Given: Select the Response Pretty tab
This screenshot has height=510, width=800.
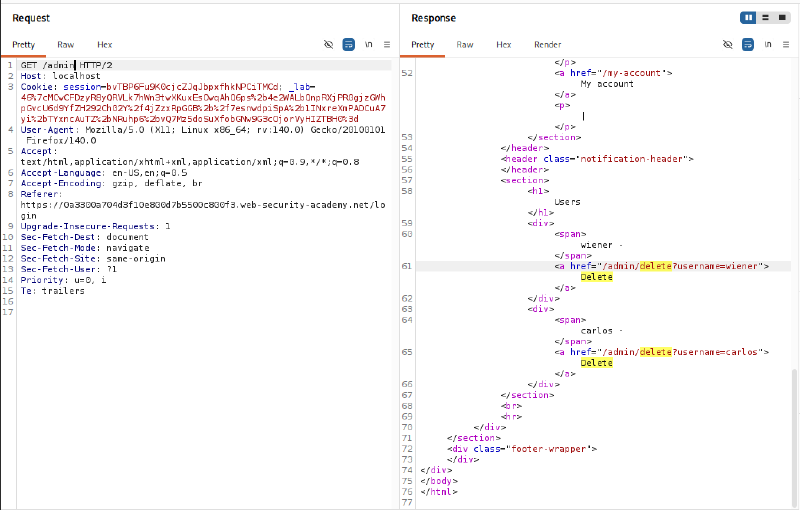Looking at the screenshot, I should pos(422,44).
